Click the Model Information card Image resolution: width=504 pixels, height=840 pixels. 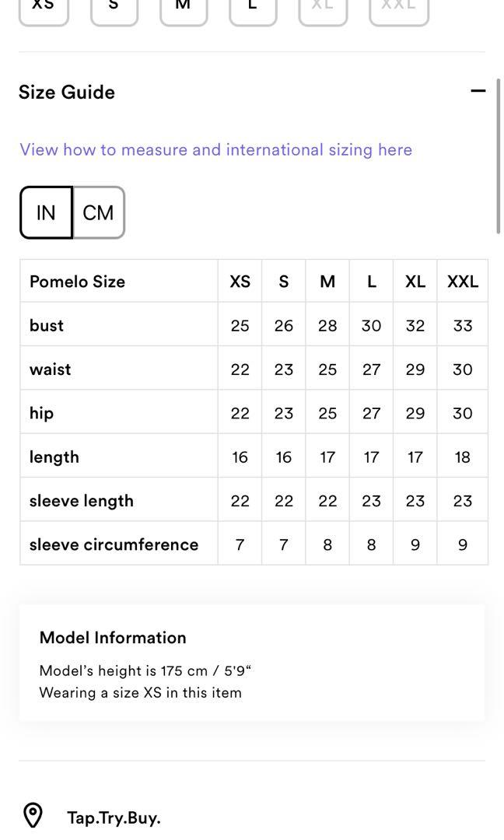pyautogui.click(x=252, y=663)
